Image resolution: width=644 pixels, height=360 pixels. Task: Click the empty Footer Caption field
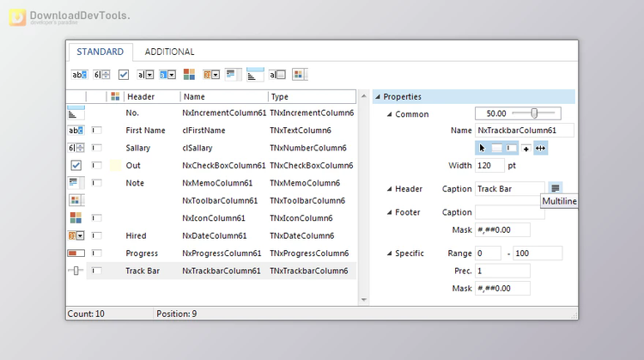pos(510,212)
